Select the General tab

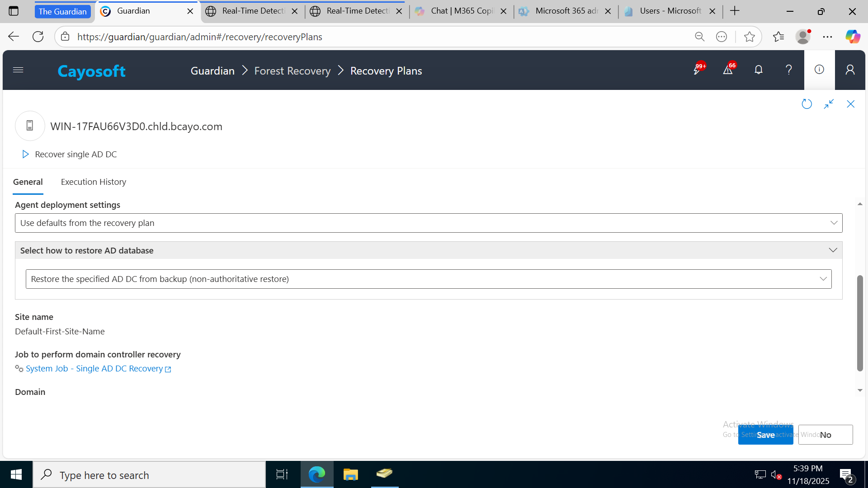pyautogui.click(x=28, y=182)
